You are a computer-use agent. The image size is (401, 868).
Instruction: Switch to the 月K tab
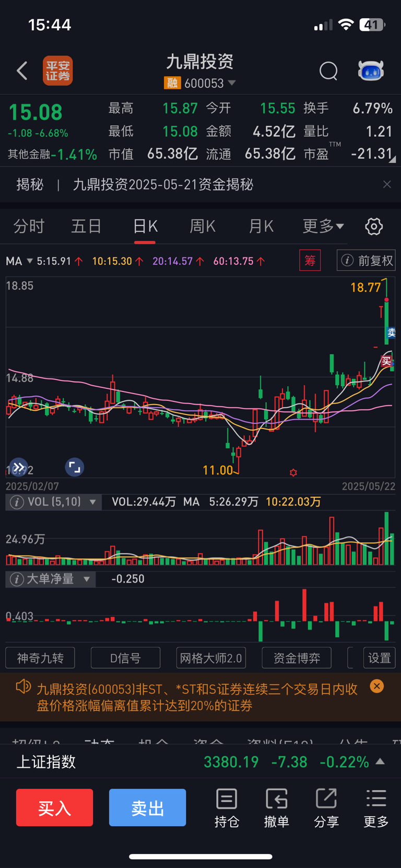[261, 226]
